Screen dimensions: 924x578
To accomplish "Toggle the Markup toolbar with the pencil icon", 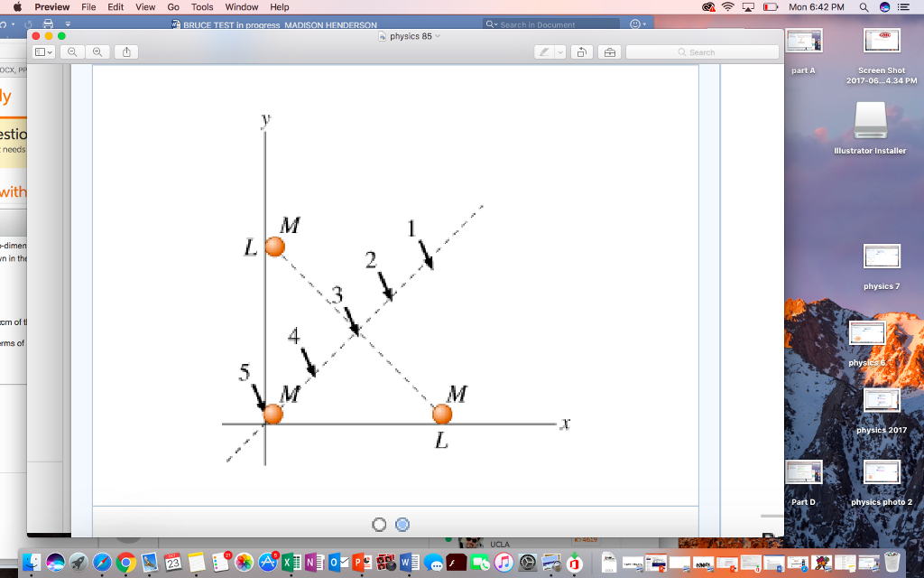I will click(541, 51).
